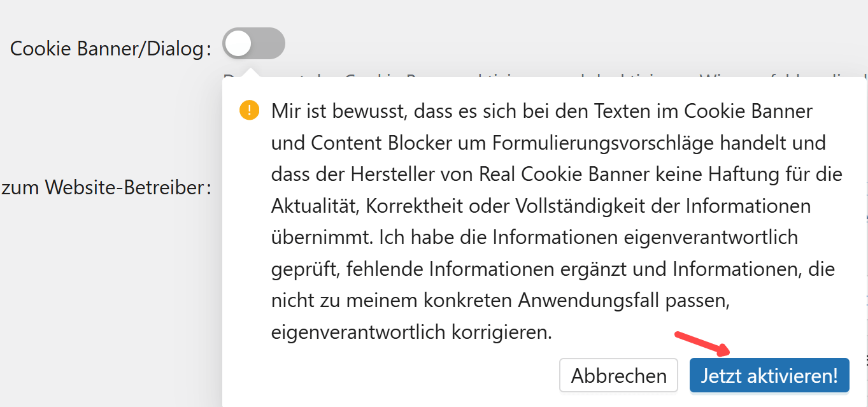Click the word 'Anwendungsfall' in the popup
868x407 pixels.
click(590, 300)
